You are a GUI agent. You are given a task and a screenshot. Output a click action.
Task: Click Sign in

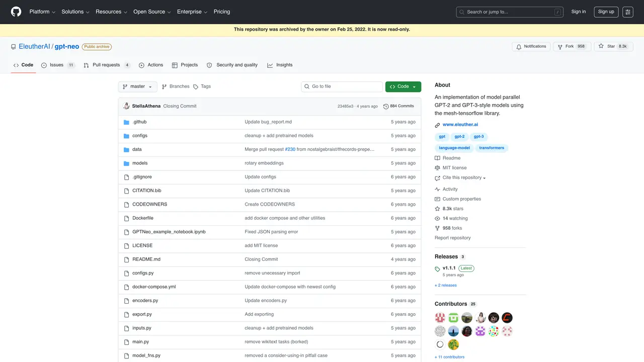click(x=579, y=12)
